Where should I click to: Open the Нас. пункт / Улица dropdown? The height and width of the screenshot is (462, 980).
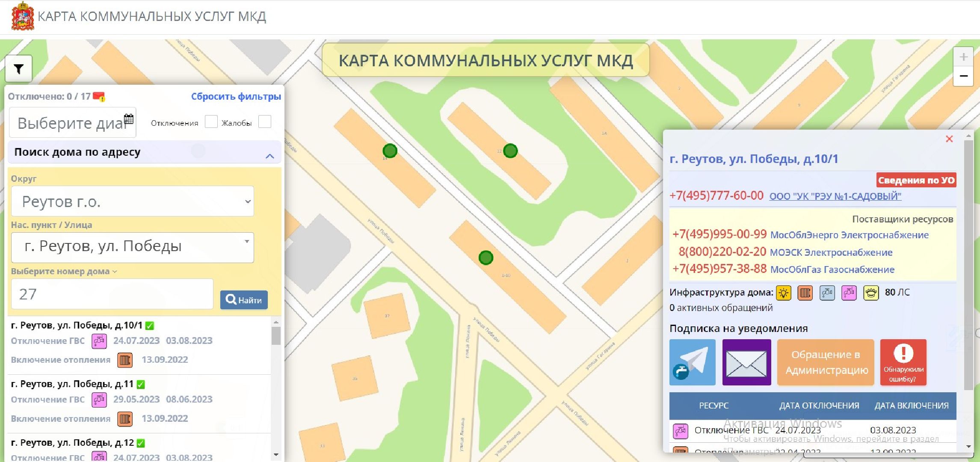point(133,247)
